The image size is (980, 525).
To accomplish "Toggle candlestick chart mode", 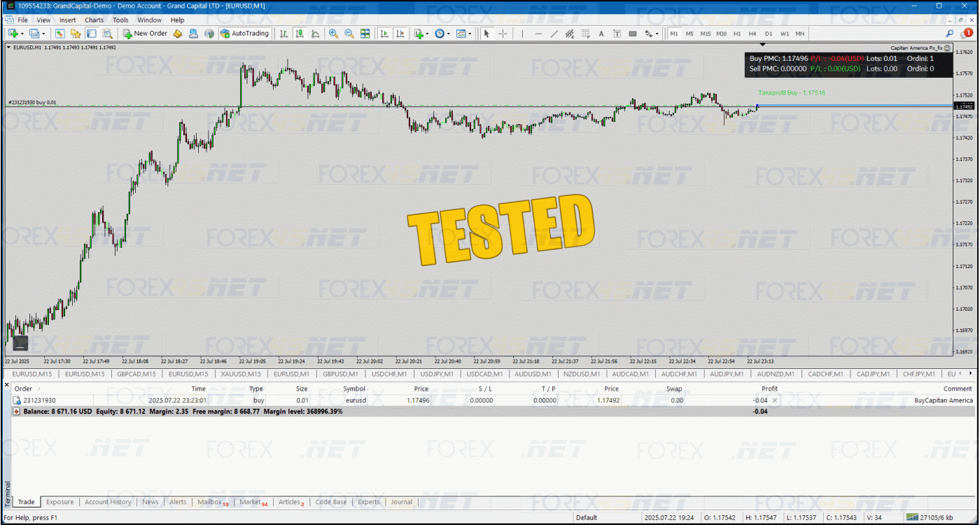I will pos(299,34).
